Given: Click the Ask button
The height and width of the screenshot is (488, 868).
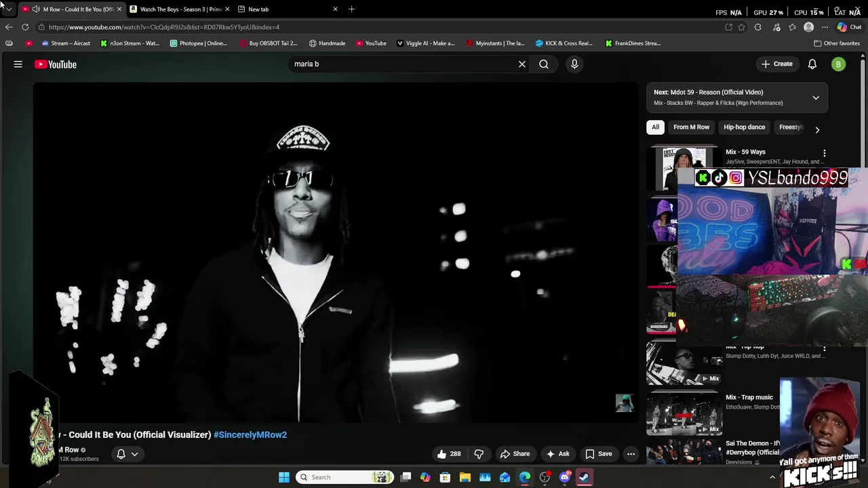Looking at the screenshot, I should click(x=558, y=454).
